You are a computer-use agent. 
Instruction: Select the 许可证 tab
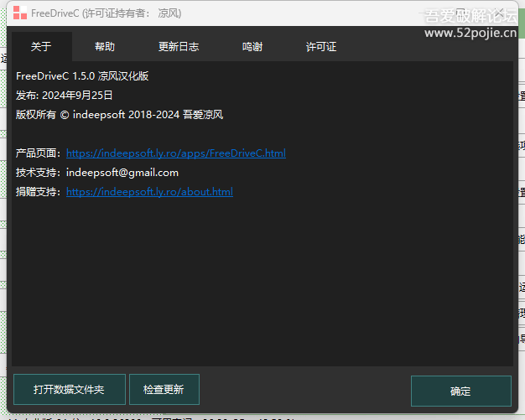point(320,46)
